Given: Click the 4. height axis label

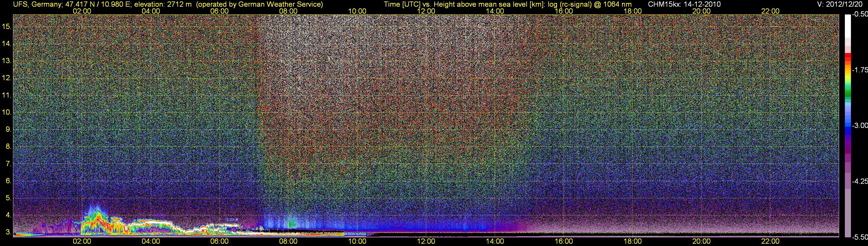Looking at the screenshot, I should pyautogui.click(x=8, y=215).
